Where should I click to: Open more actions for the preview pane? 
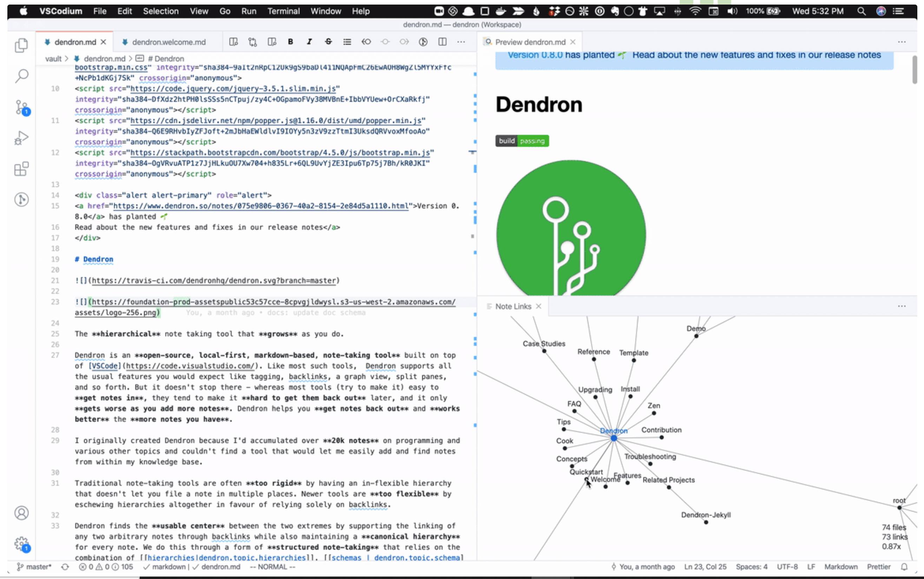[x=902, y=42]
